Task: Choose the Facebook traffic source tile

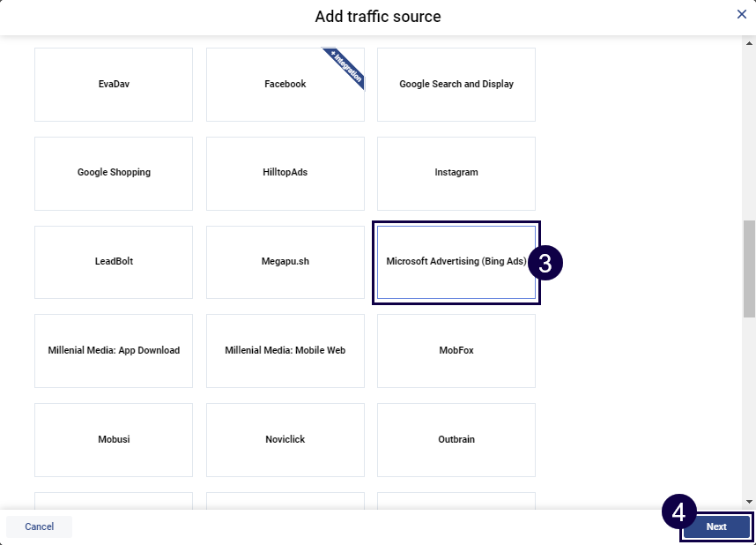Action: [x=285, y=85]
